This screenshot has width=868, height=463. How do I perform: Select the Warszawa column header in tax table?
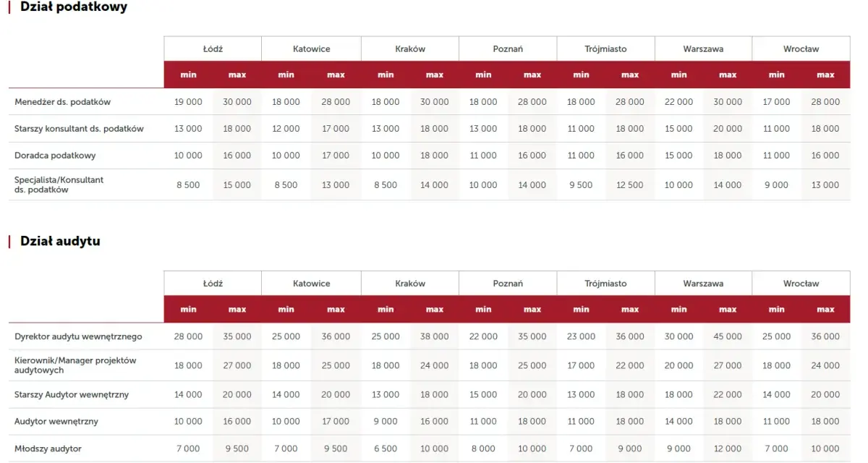pos(703,49)
